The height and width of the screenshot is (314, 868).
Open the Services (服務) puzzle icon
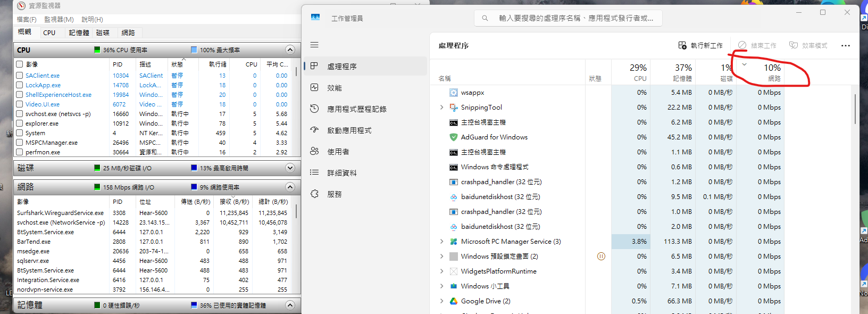tap(314, 194)
